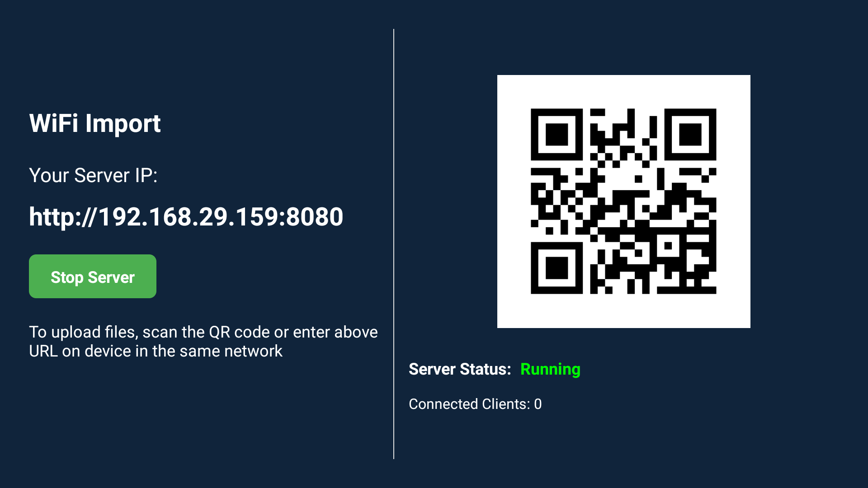Click the http:// prefix of the address
The image size is (868, 488).
tap(63, 217)
